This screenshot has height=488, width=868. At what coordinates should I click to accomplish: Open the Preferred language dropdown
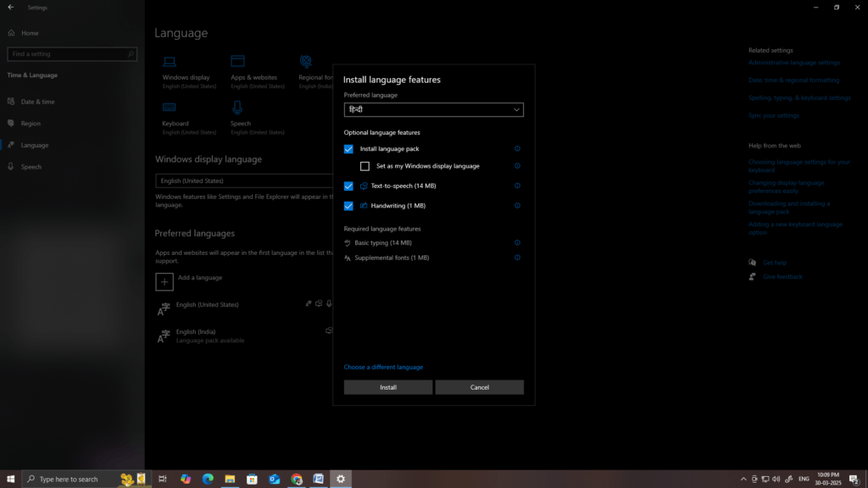pos(433,109)
